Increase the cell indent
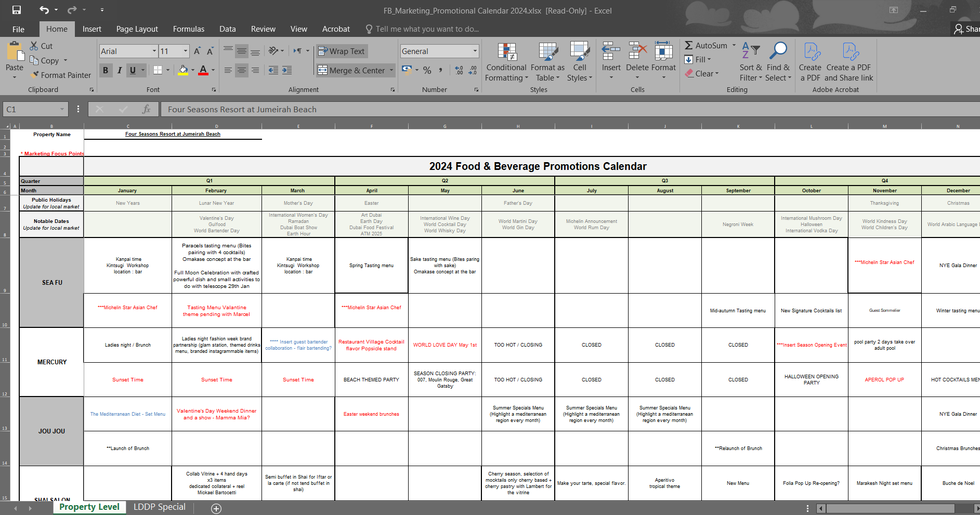This screenshot has width=980, height=515. (x=287, y=70)
